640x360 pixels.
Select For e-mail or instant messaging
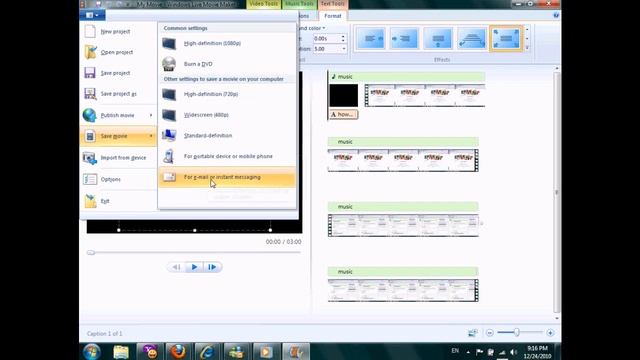(x=227, y=177)
